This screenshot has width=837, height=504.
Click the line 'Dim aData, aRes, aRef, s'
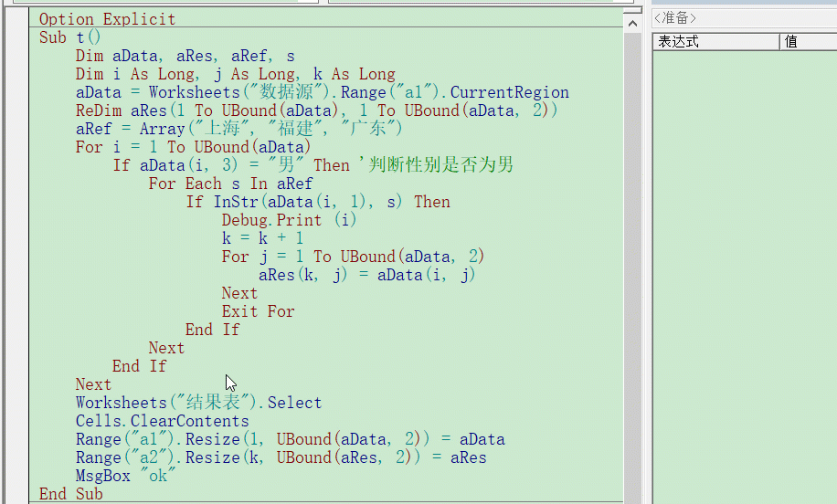185,56
